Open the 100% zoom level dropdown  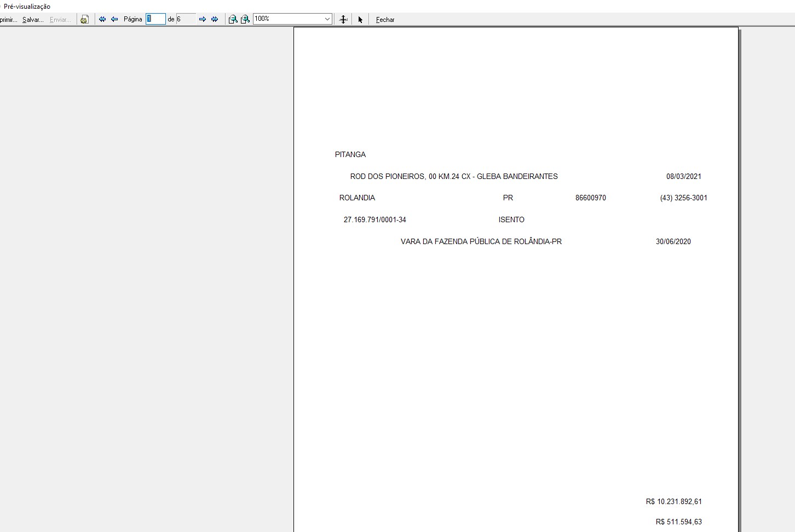click(x=327, y=19)
